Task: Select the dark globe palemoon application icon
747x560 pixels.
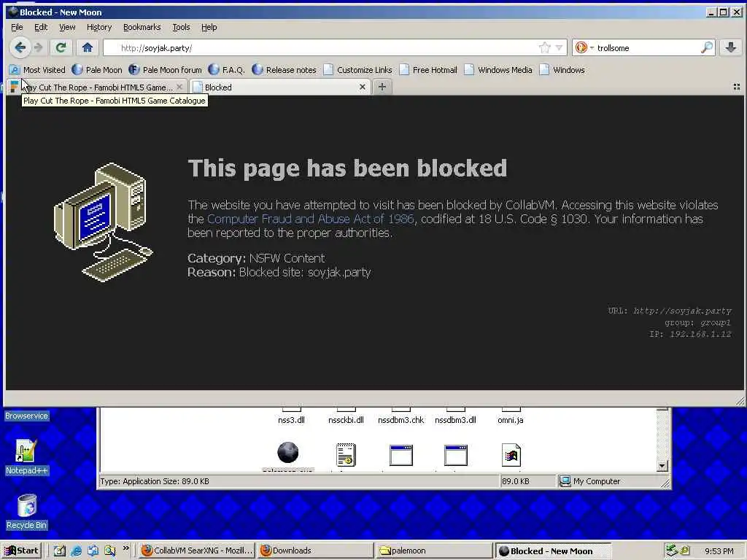Action: 287,453
